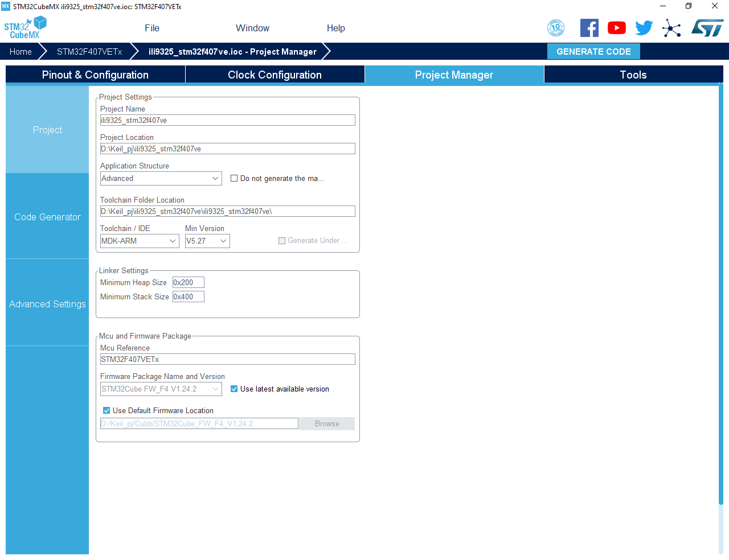
Task: Click the ili9325 Project Manager breadcrumb
Action: 232,51
